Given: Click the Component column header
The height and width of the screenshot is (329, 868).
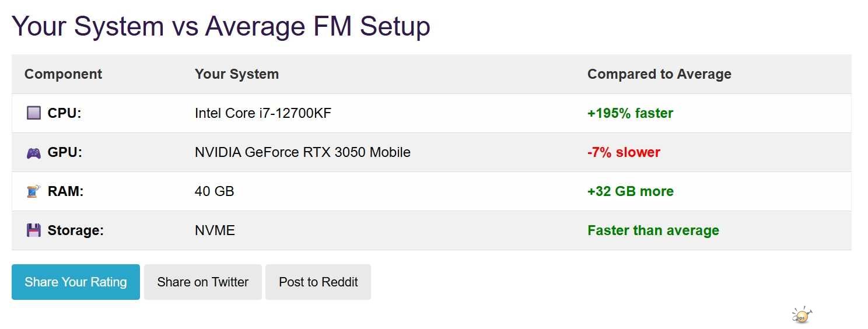Looking at the screenshot, I should tap(63, 74).
